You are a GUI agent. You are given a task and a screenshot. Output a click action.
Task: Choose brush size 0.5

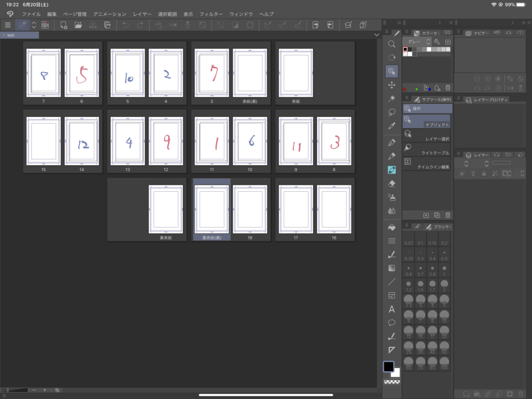[444, 255]
